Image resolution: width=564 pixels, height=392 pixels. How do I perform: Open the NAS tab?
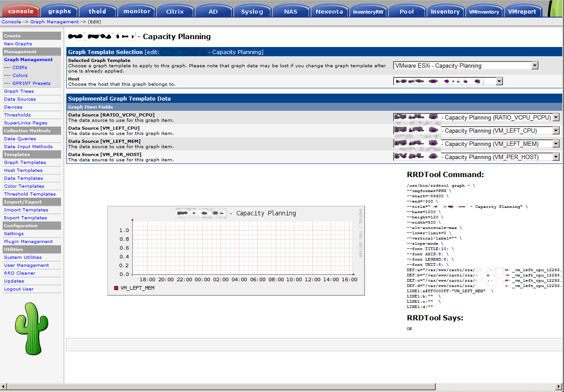pyautogui.click(x=291, y=11)
